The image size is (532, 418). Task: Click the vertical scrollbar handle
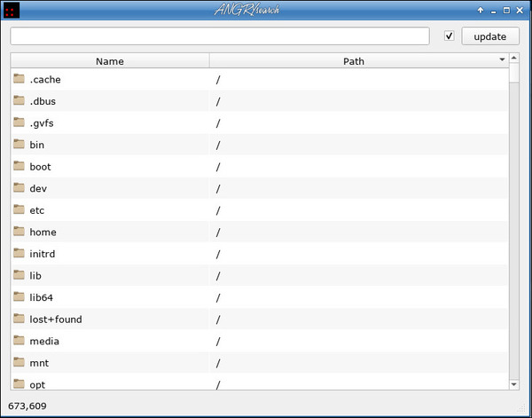point(514,73)
